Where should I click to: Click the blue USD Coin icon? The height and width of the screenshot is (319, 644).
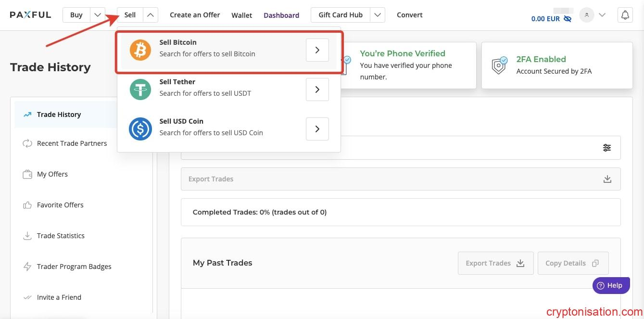tap(140, 129)
